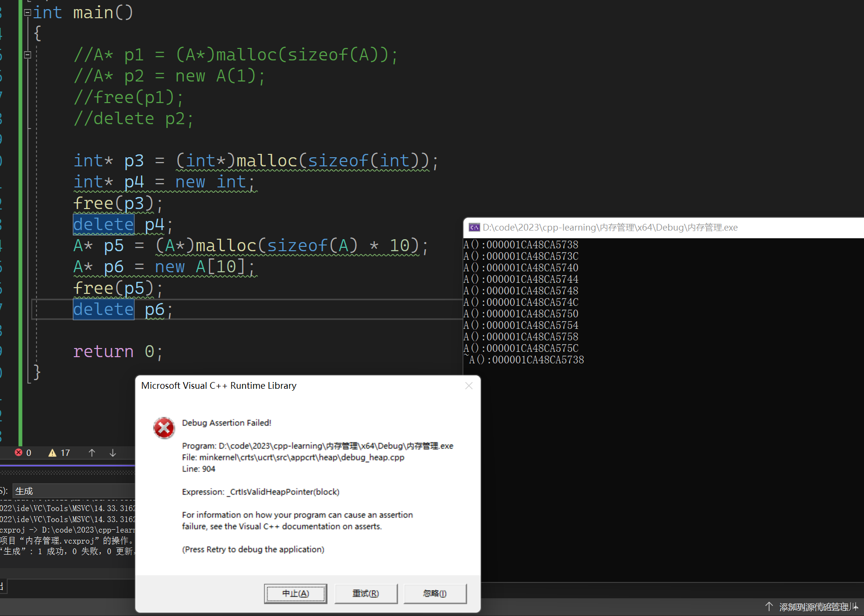Click the console window title path
This screenshot has width=864, height=616.
tap(610, 227)
